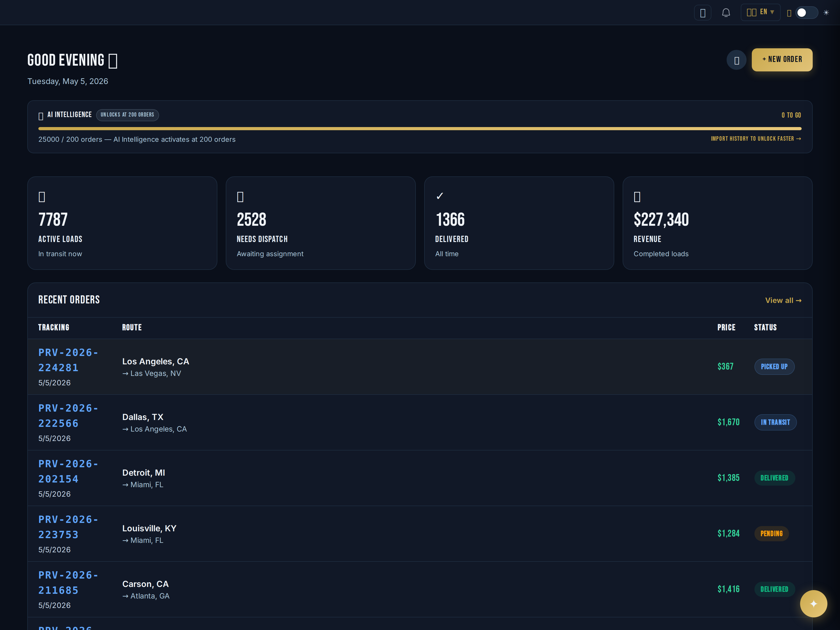The image size is (840, 630).
Task: Click the Status column header
Action: pos(765,328)
